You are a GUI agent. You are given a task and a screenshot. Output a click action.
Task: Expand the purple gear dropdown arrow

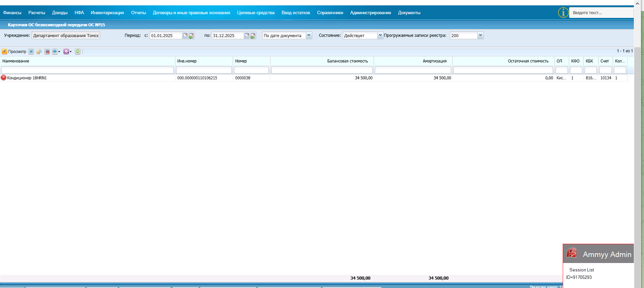coord(71,52)
